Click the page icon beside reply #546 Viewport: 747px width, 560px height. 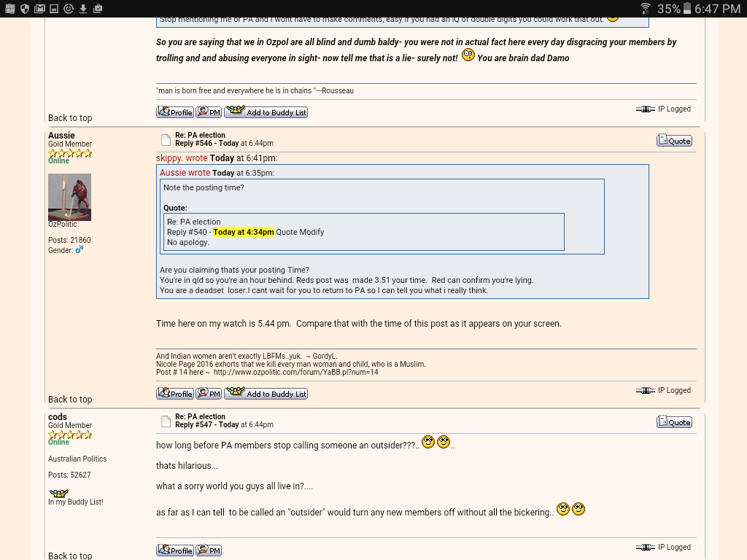coord(166,140)
